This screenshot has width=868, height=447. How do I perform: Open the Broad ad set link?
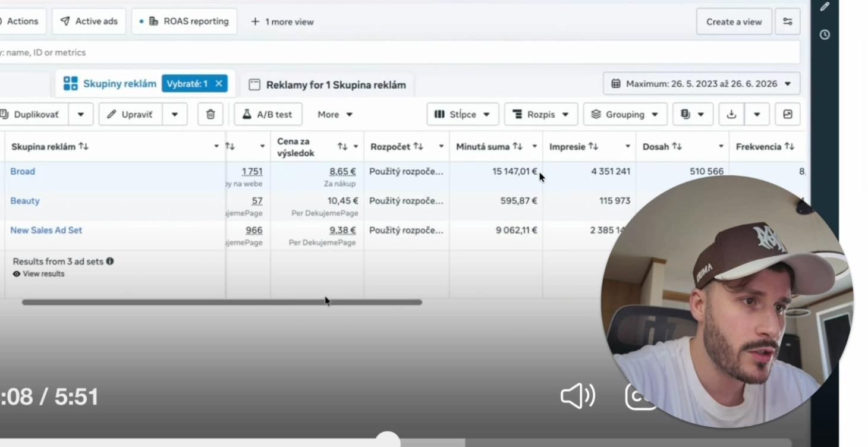tap(23, 171)
